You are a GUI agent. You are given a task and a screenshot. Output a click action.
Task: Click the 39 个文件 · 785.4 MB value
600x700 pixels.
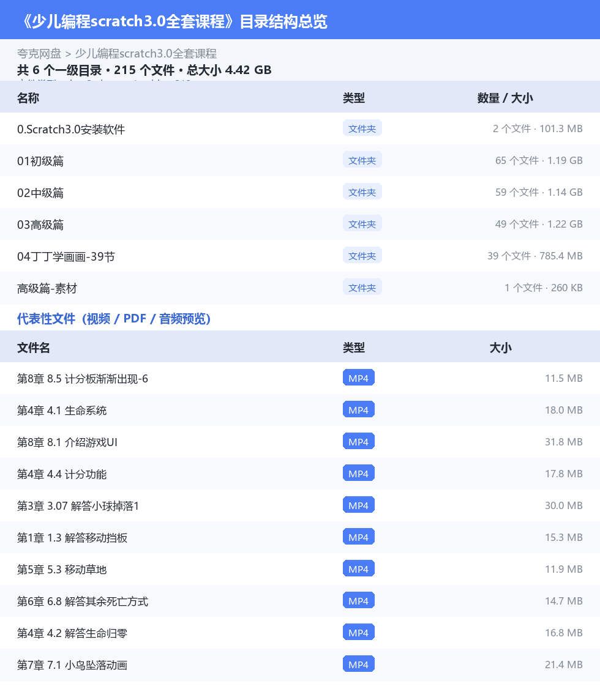pos(534,256)
